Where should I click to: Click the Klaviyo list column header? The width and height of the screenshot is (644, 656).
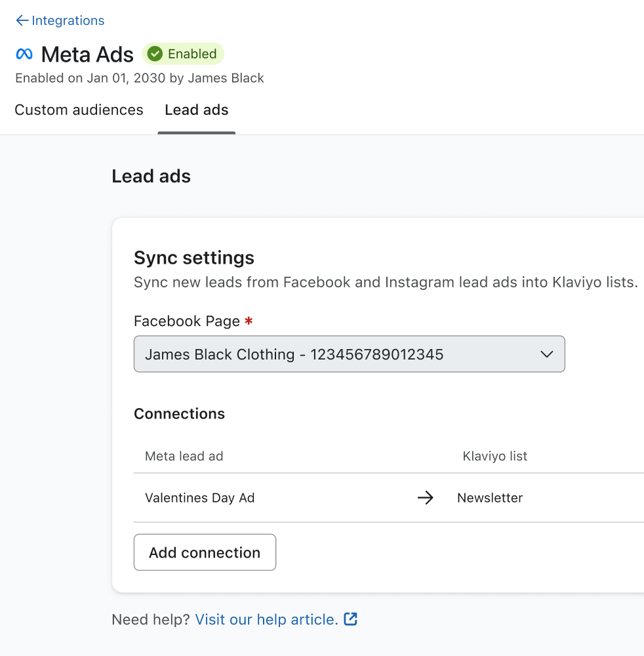click(x=494, y=456)
